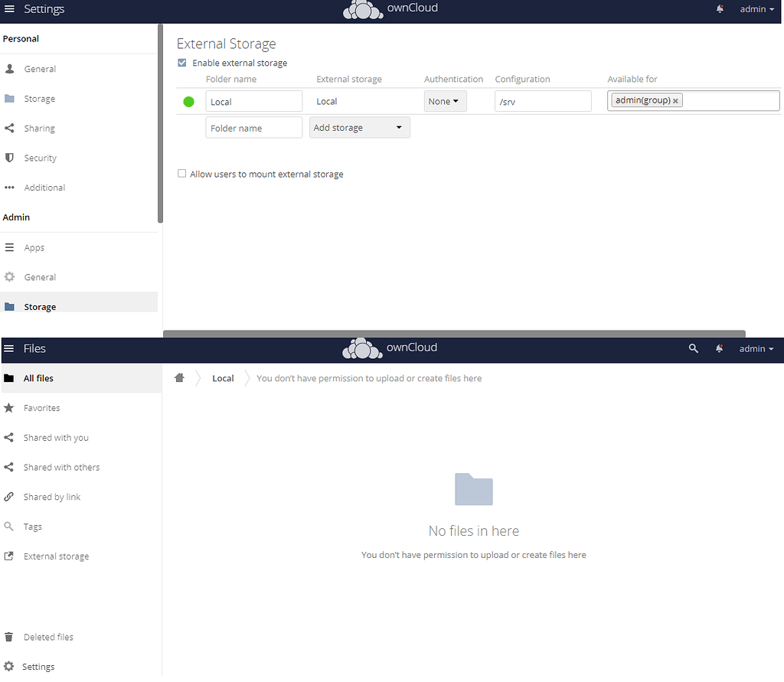This screenshot has height=682, width=784.
Task: Click the ownCloud logo in Settings header
Action: 390,9
